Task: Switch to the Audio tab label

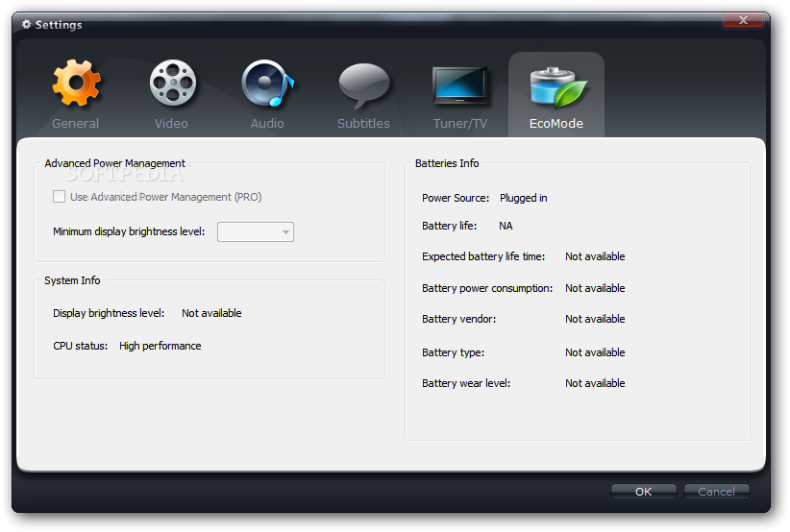Action: click(267, 123)
